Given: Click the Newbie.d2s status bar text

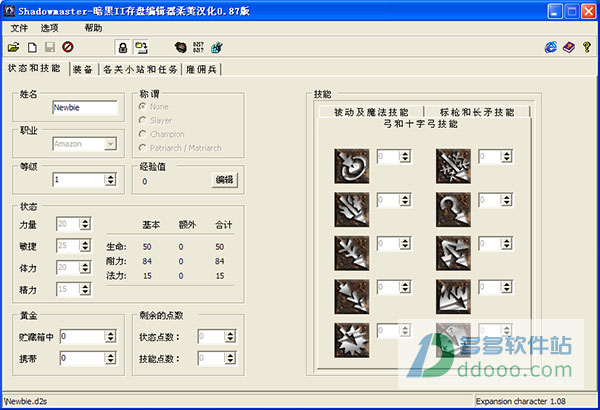Looking at the screenshot, I should 26,401.
